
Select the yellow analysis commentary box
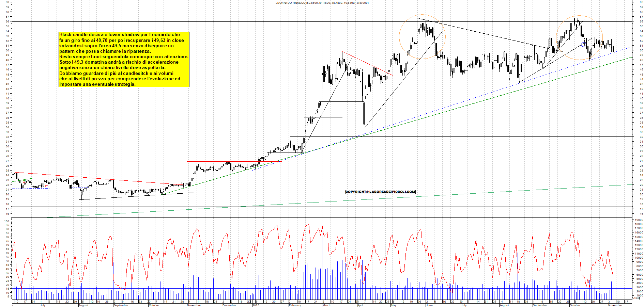[x=124, y=60]
